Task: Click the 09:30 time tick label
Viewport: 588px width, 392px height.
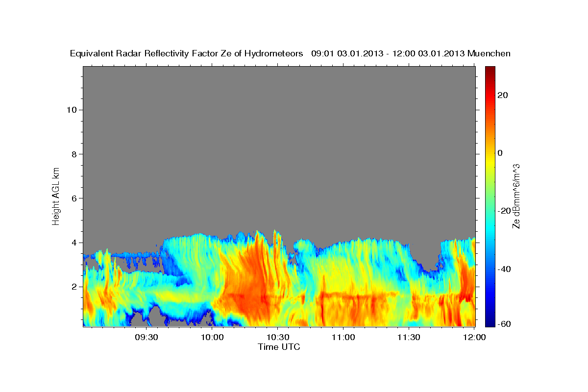Action: pyautogui.click(x=147, y=337)
